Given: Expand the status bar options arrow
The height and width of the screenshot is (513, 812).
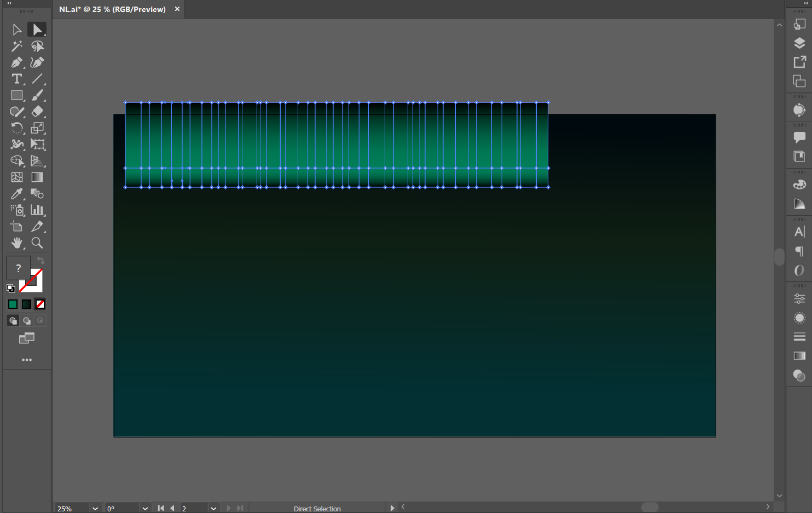Looking at the screenshot, I should 392,508.
